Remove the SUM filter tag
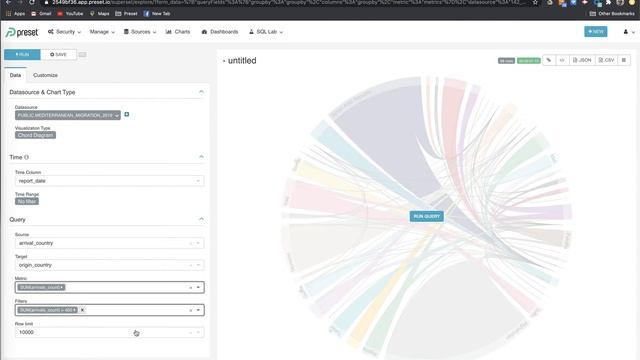The image size is (640, 360). pos(82,310)
